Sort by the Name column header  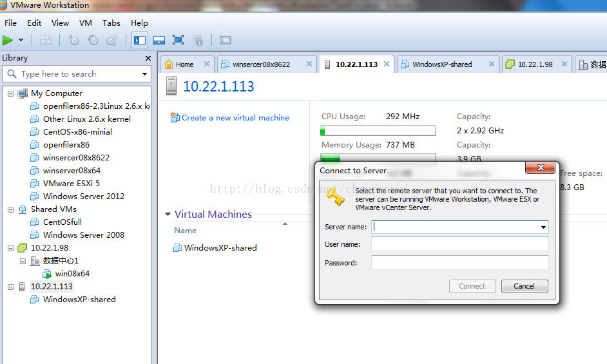coord(185,231)
